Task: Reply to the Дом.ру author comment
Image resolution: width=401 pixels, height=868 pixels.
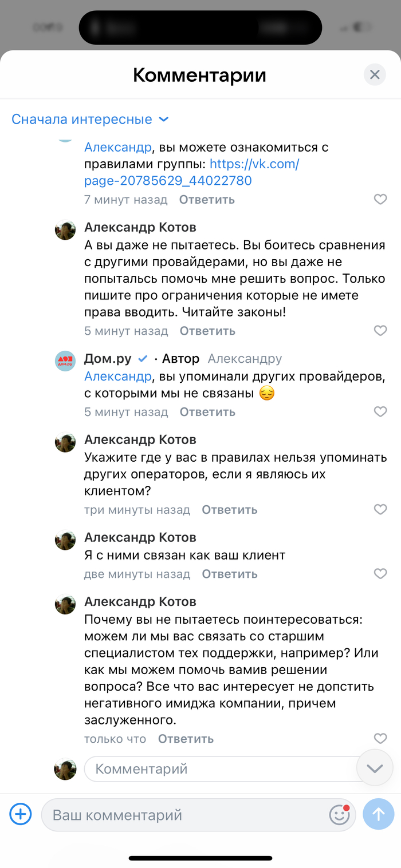Action: click(207, 412)
